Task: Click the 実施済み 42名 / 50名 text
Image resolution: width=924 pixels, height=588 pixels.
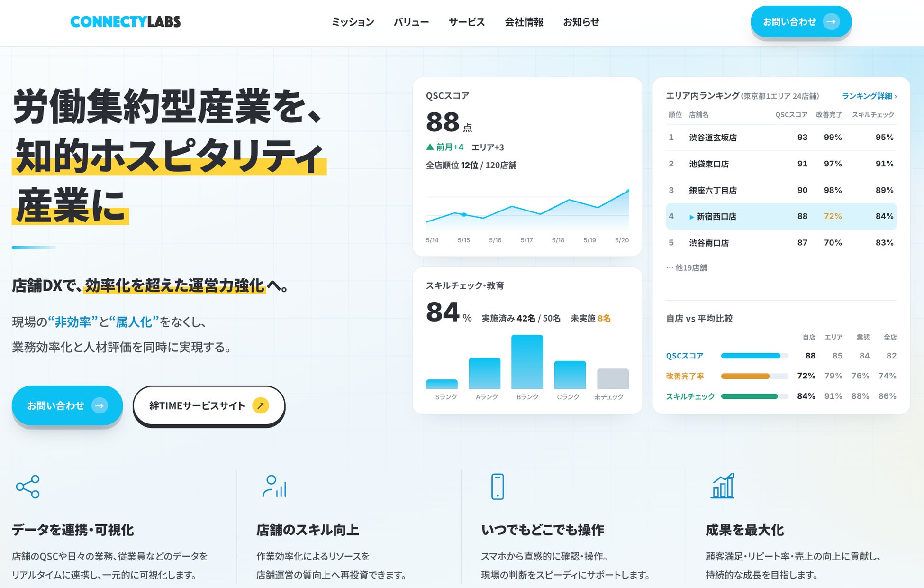Action: 521,318
